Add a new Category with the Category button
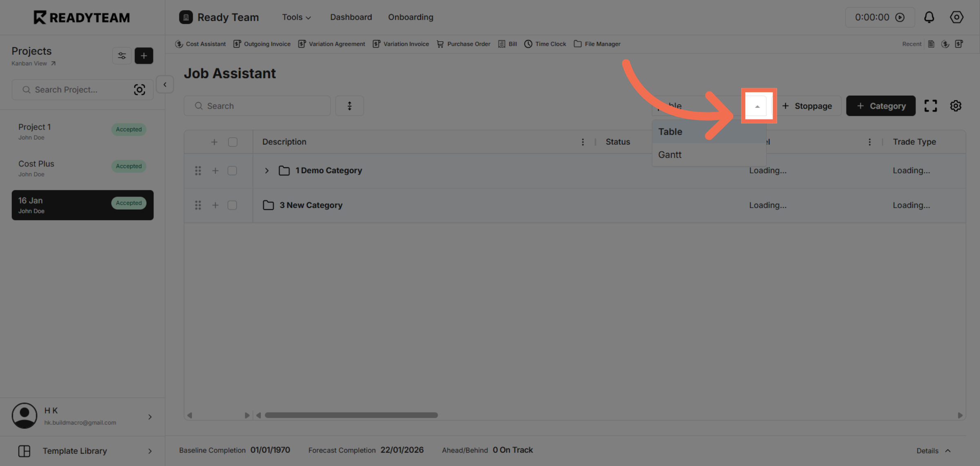Screen dimensions: 980x466 (880, 105)
